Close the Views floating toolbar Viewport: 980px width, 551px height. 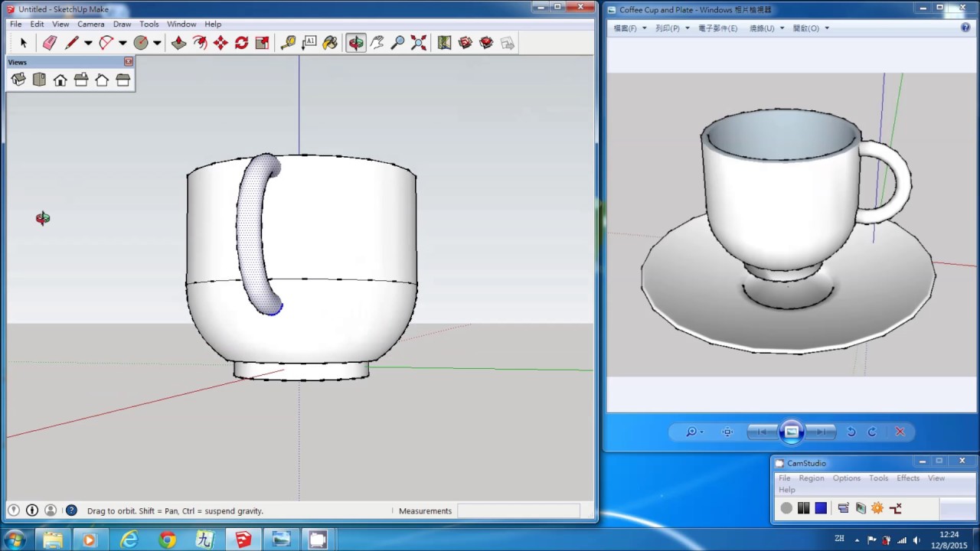129,61
